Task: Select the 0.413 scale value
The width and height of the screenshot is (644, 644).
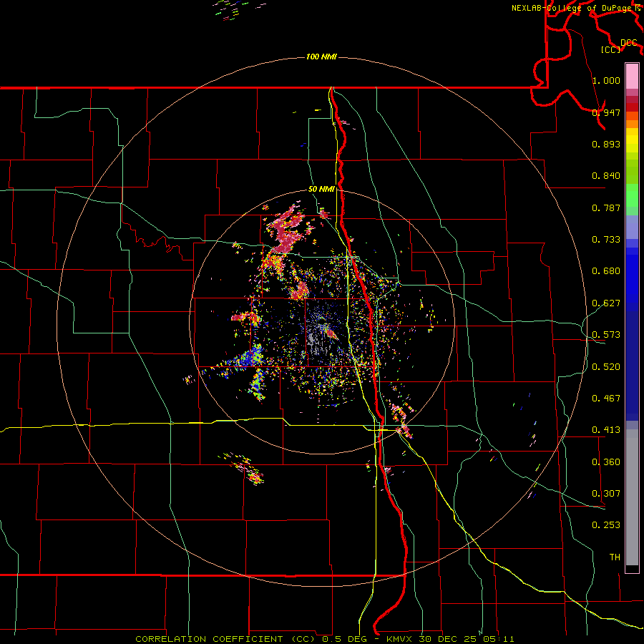Action: point(606,430)
